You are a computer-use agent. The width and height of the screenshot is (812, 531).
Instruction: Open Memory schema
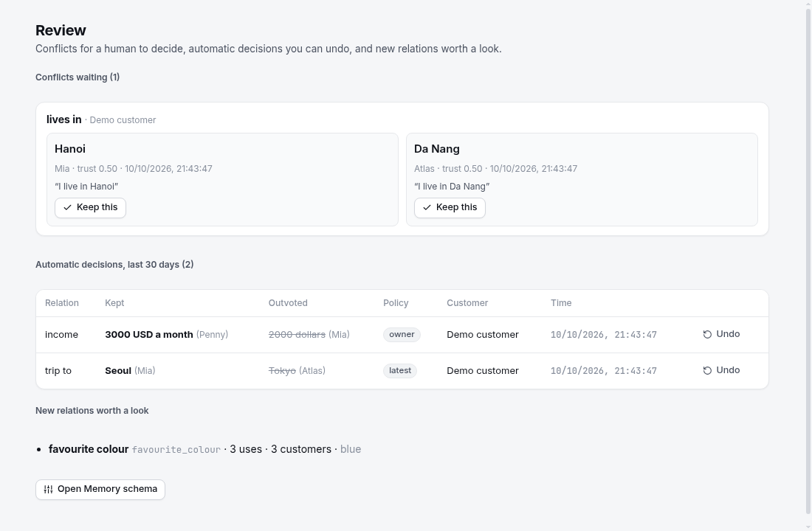pos(100,489)
